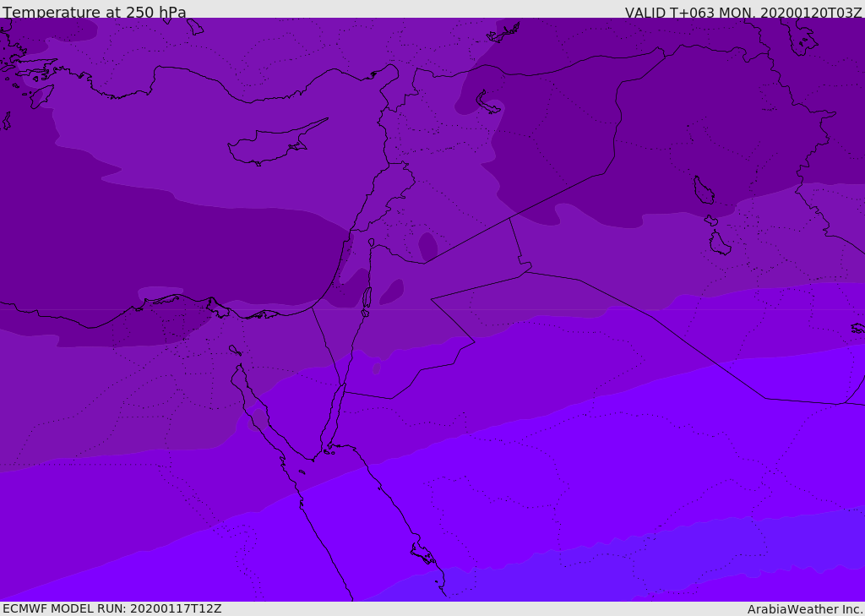Screen dimensions: 865x616
Task: Click the "VALID T+063 MON. 20200120T03Z" label
Action: tap(743, 13)
